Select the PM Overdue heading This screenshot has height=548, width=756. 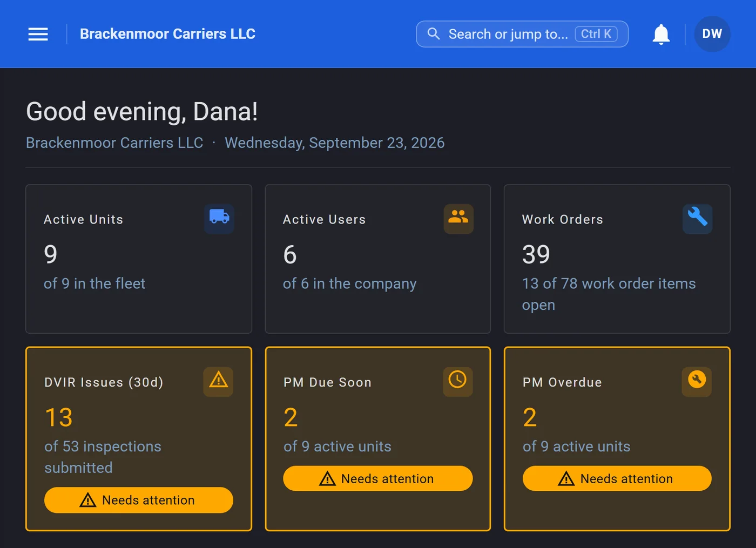tap(562, 383)
